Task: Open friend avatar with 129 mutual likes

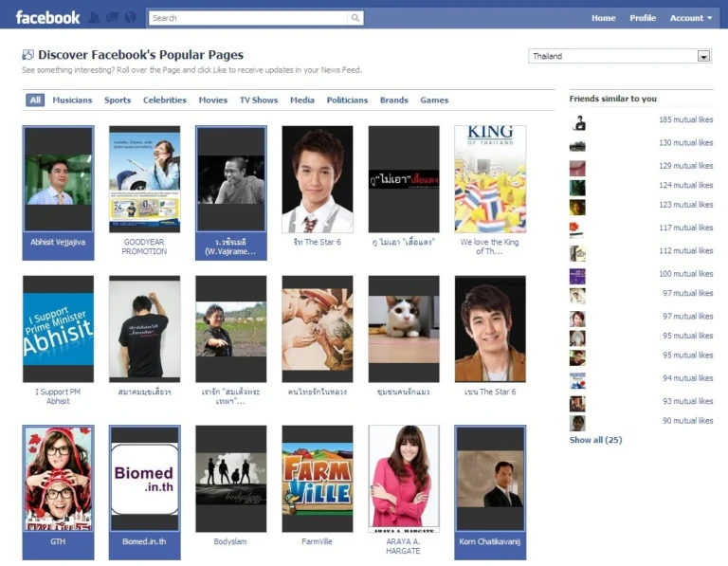Action: pos(577,168)
